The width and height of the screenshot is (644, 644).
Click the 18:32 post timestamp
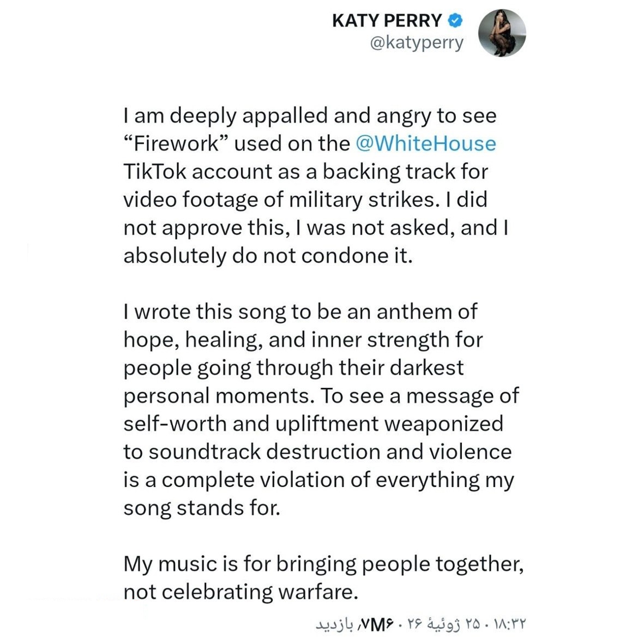[x=510, y=624]
